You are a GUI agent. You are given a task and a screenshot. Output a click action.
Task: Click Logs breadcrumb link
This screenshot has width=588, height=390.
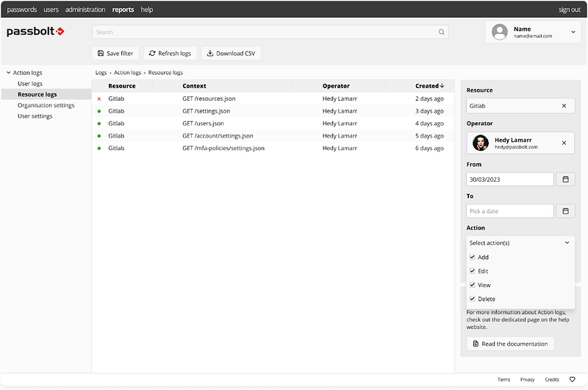pos(101,72)
